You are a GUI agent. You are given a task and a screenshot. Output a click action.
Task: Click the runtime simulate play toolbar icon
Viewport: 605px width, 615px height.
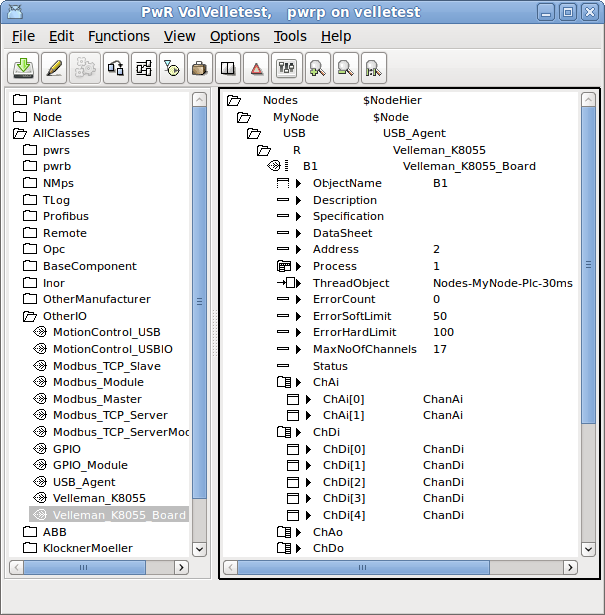pos(172,68)
